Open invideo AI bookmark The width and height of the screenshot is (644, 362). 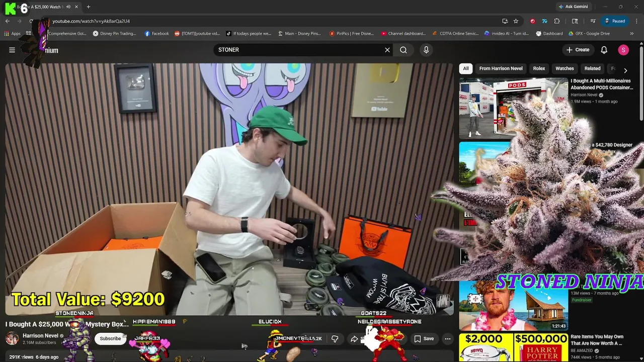(x=507, y=34)
